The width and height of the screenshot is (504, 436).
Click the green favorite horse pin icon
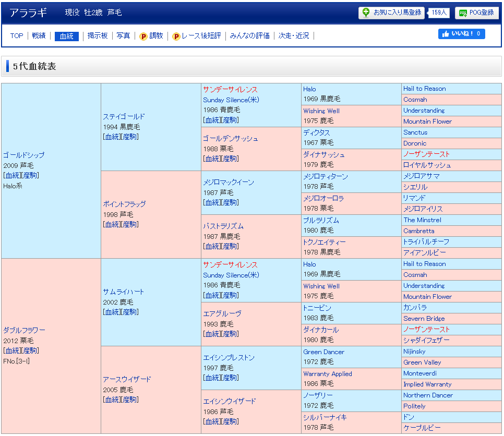point(366,13)
